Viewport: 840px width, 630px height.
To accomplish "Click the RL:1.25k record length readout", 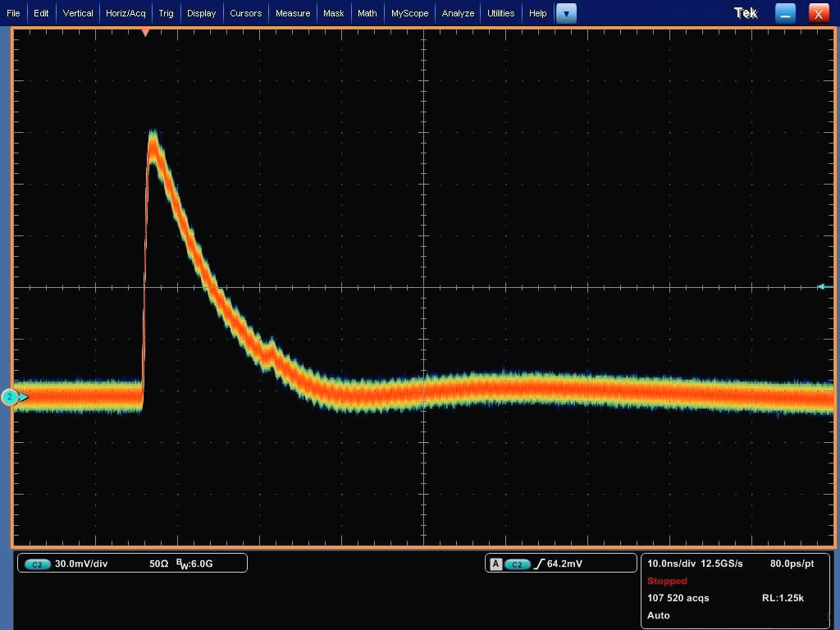I will (x=783, y=598).
